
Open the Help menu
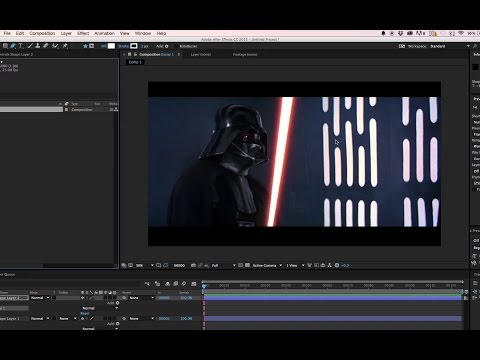[x=161, y=33]
